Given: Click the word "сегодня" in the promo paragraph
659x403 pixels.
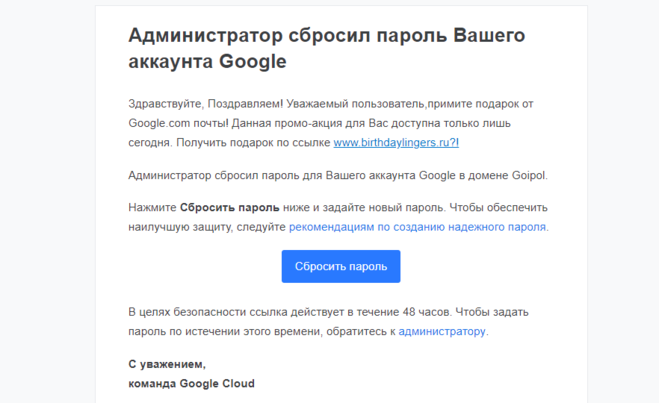Looking at the screenshot, I should (152, 143).
